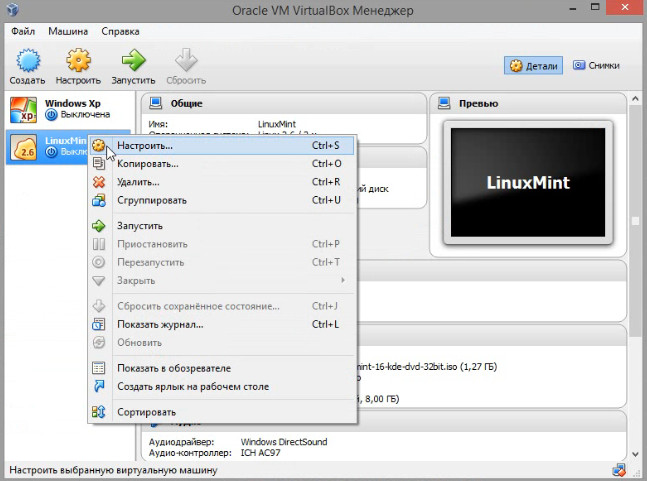Click Запустить green arrow in context menu

(x=99, y=226)
